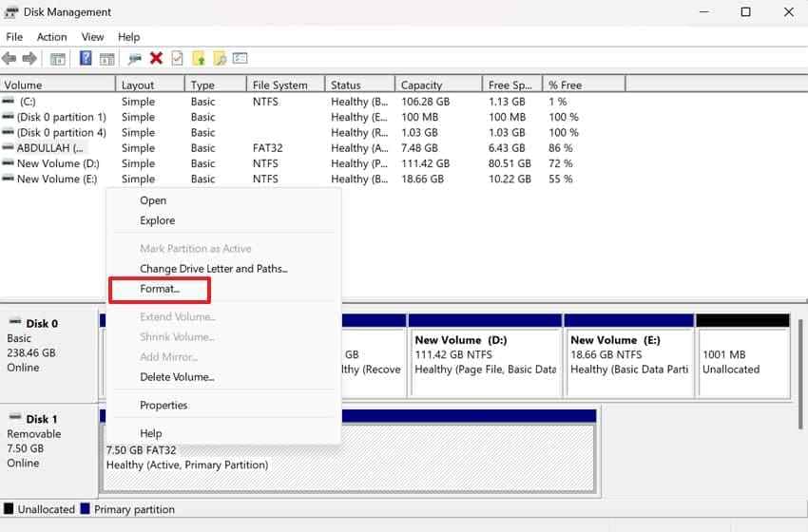Select New Volume (D:) partition block on Disk 0
Image resolution: width=808 pixels, height=532 pixels.
(485, 355)
